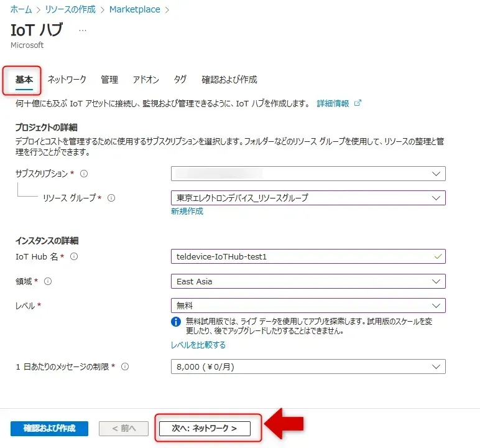
Task: Open the 管理 tab
Action: [109, 80]
